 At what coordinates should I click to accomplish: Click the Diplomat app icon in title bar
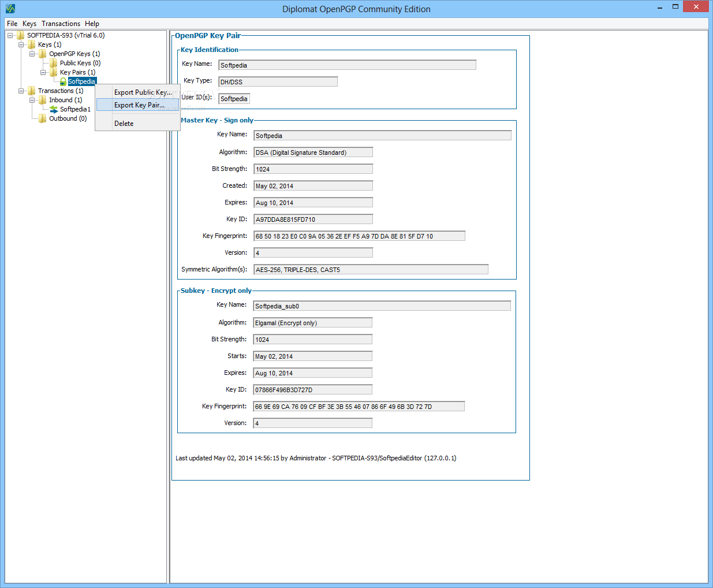[10, 9]
